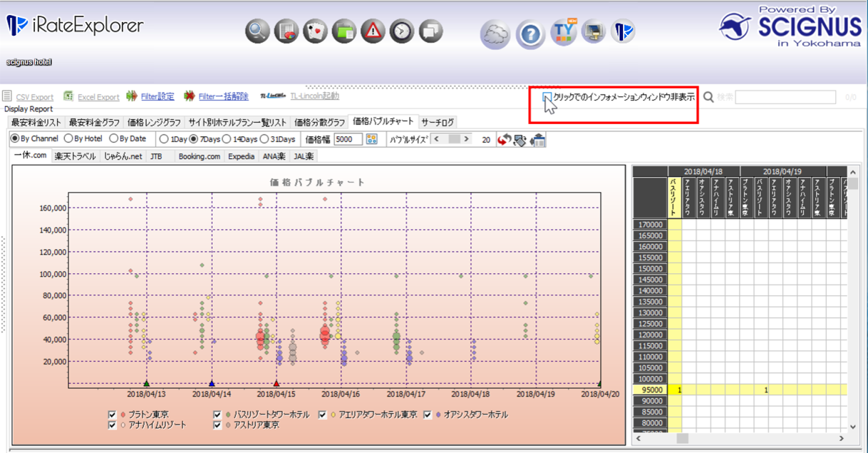
Task: Select the By Hotel radio button
Action: (69, 139)
